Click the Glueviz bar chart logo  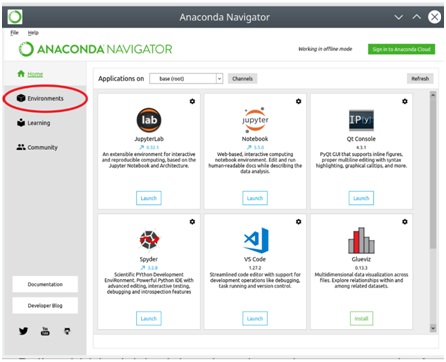coord(361,240)
